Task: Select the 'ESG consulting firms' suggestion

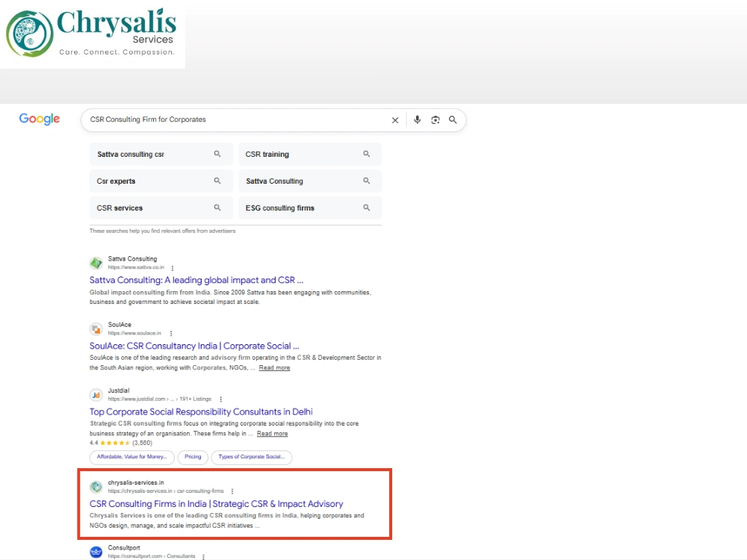Action: pyautogui.click(x=310, y=208)
